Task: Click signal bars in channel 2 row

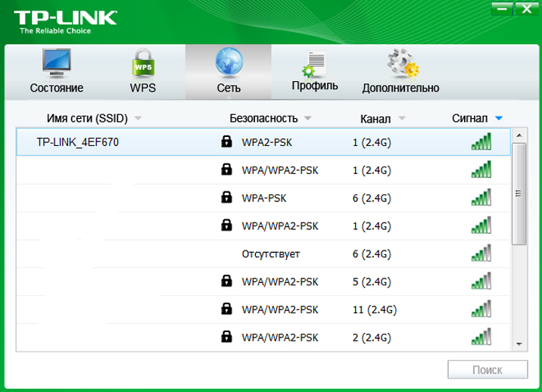Action: (x=481, y=336)
